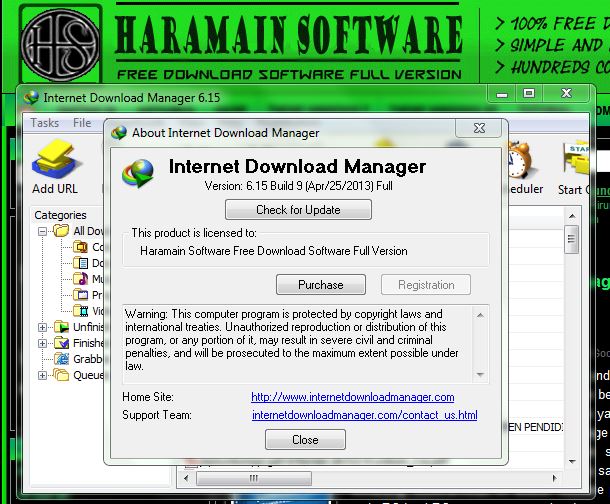Open the Tasks menu
Image resolution: width=610 pixels, height=504 pixels.
point(45,123)
